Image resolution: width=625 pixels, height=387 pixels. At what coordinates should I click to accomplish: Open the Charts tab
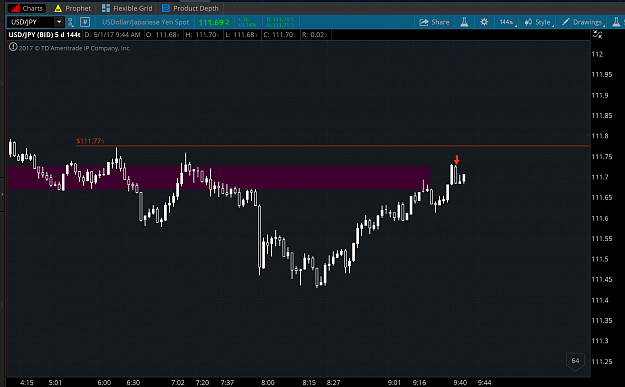pyautogui.click(x=27, y=8)
